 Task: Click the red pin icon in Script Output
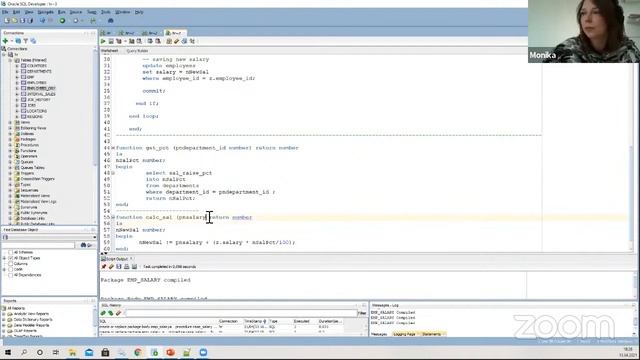point(104,267)
